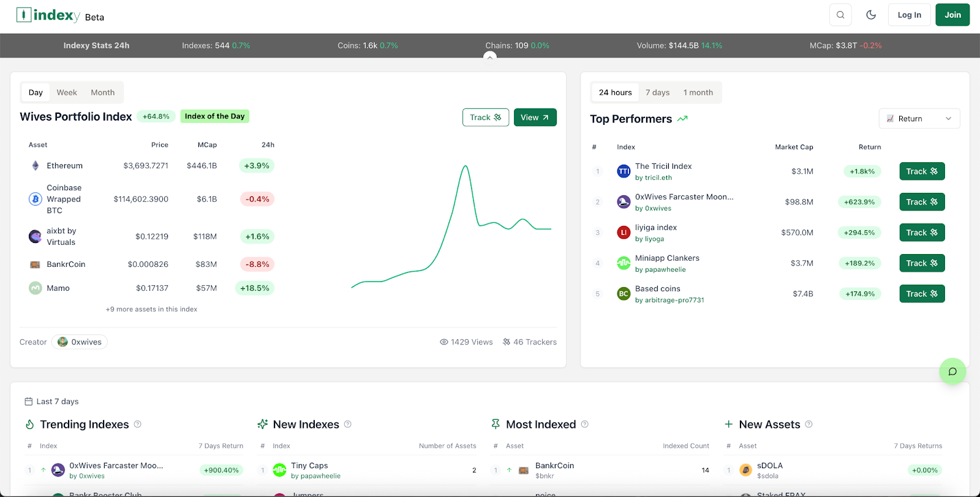Click the New Assets plus icon
The width and height of the screenshot is (980, 497).
729,424
